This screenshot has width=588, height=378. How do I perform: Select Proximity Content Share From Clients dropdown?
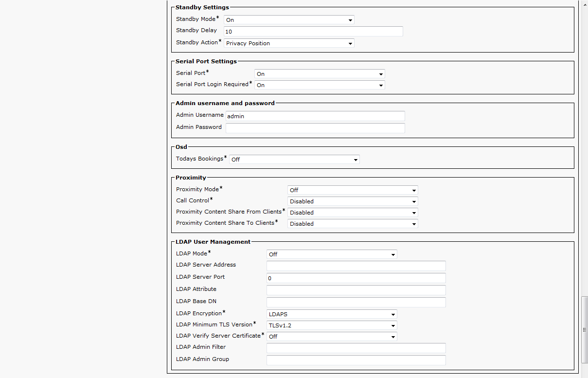point(353,213)
